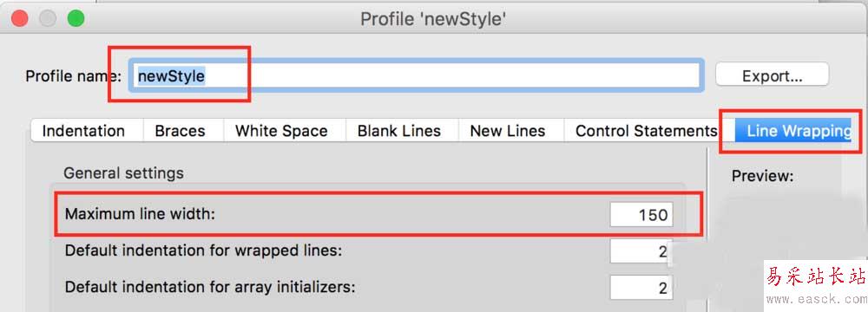Close the profile window with red button

coord(20,18)
